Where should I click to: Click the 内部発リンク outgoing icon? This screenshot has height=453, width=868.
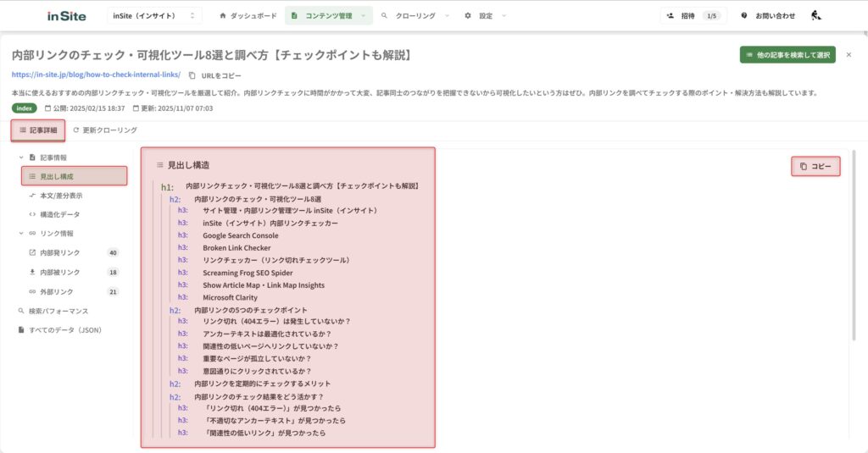click(32, 253)
